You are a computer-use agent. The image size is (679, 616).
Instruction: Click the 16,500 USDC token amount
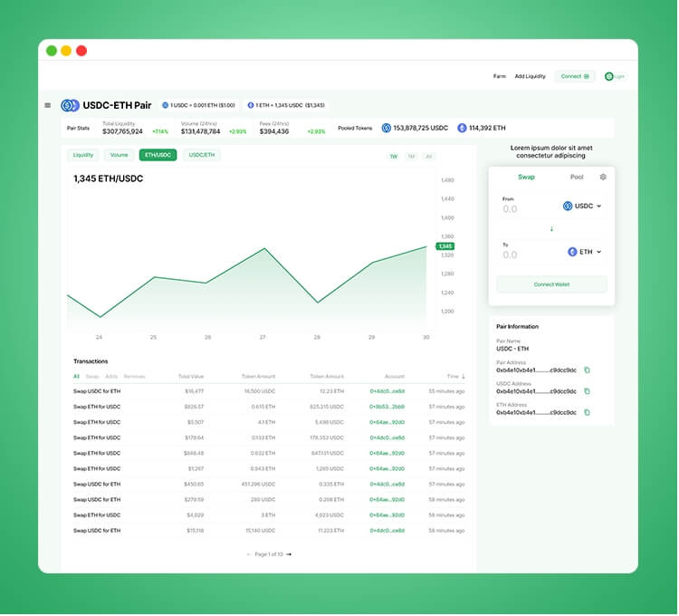pos(260,392)
